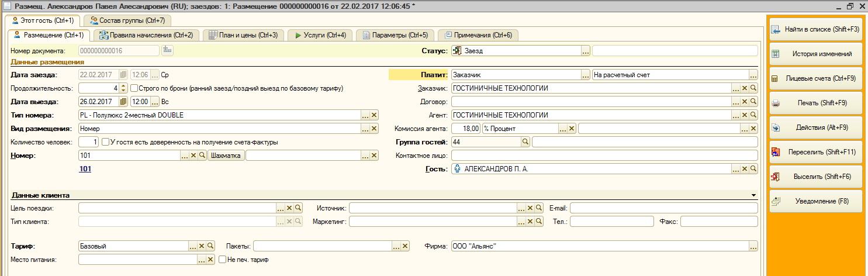The image size is (868, 276).
Task: Enable Строго по брони checkbox
Action: click(x=134, y=88)
